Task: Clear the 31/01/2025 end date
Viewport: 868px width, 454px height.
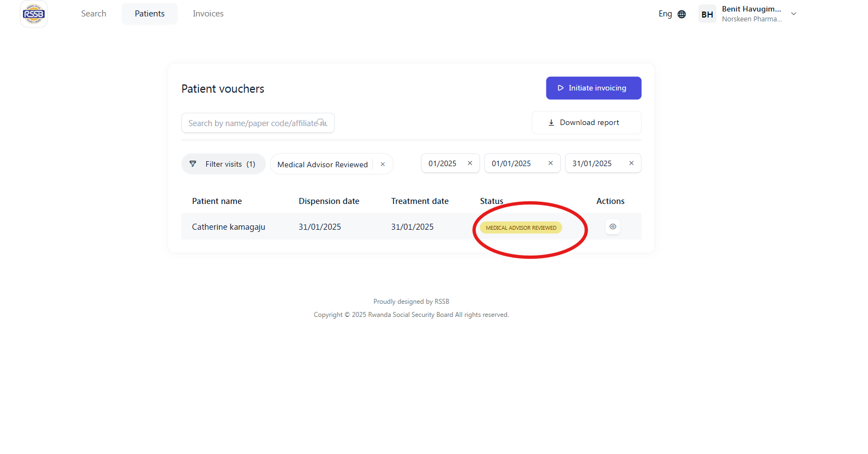Action: [x=632, y=163]
